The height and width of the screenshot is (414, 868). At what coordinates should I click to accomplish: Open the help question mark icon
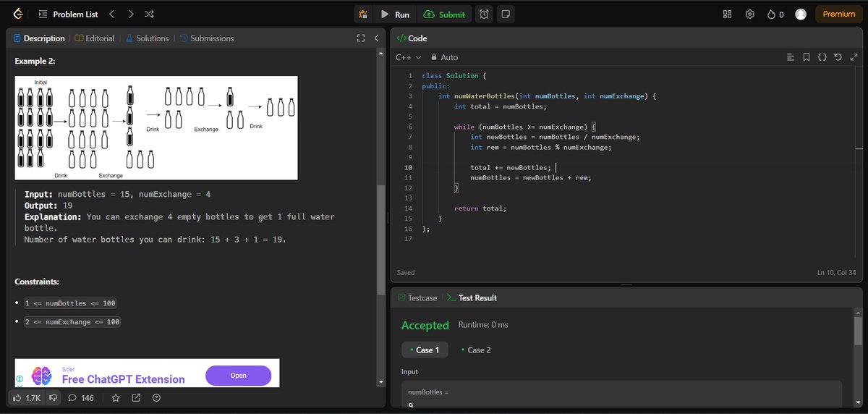point(156,398)
